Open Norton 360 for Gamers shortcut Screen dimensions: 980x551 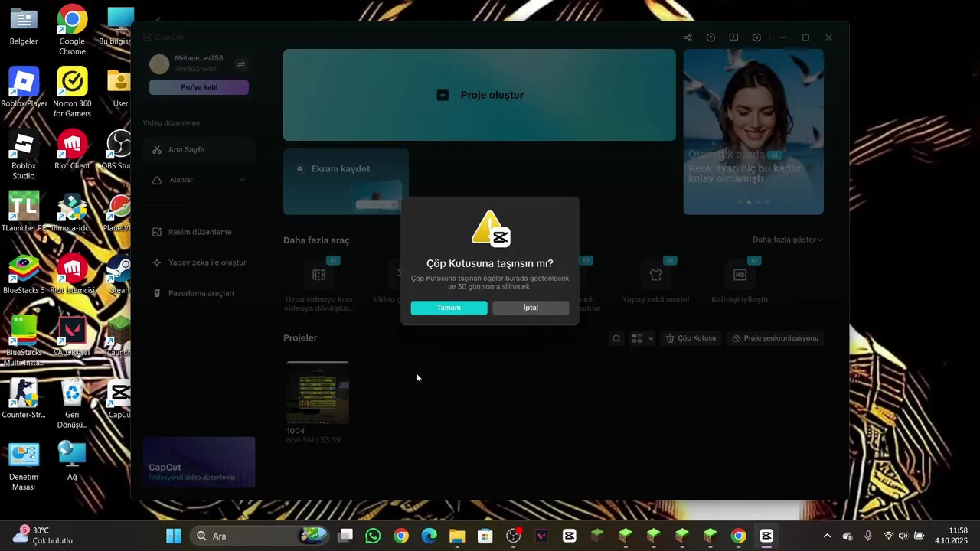coord(72,93)
